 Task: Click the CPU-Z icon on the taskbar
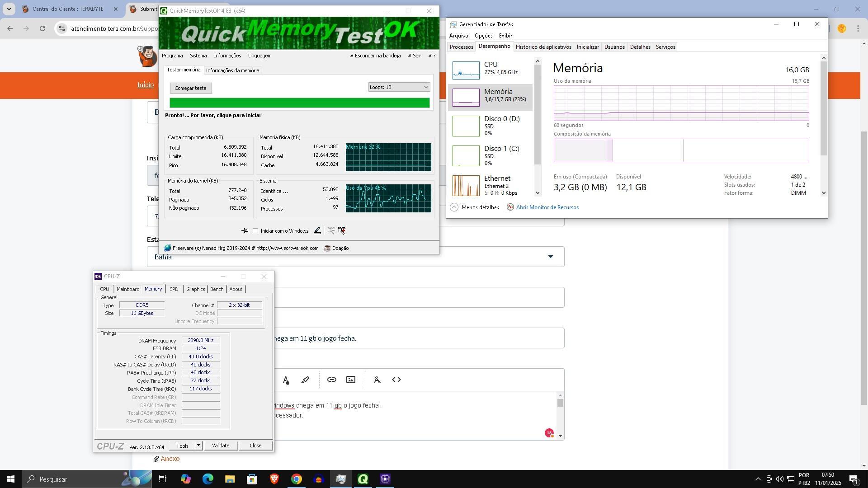pos(385,479)
